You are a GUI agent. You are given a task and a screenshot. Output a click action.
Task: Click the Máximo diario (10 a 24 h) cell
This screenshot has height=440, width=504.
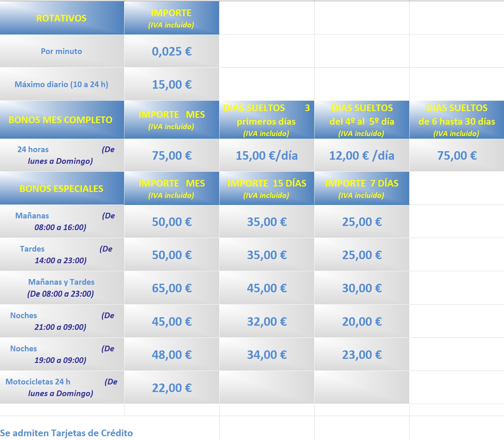tap(62, 85)
